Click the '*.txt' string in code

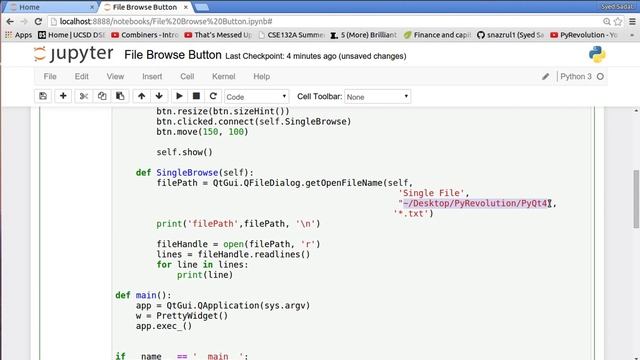point(412,213)
